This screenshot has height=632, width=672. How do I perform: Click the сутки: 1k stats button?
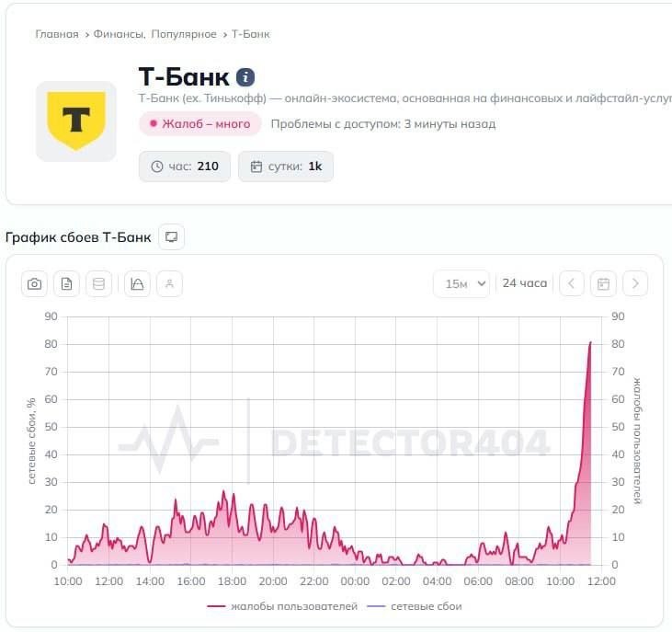(286, 167)
